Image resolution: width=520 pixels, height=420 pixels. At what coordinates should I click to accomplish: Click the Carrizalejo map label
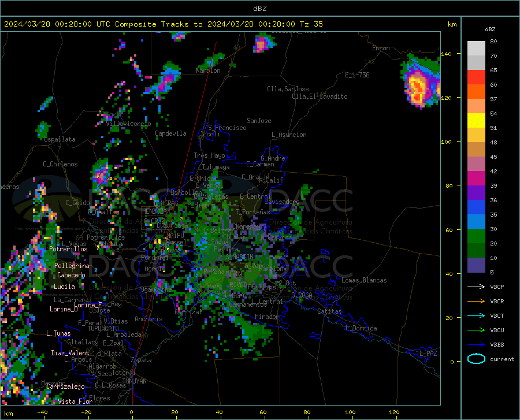pyautogui.click(x=65, y=386)
